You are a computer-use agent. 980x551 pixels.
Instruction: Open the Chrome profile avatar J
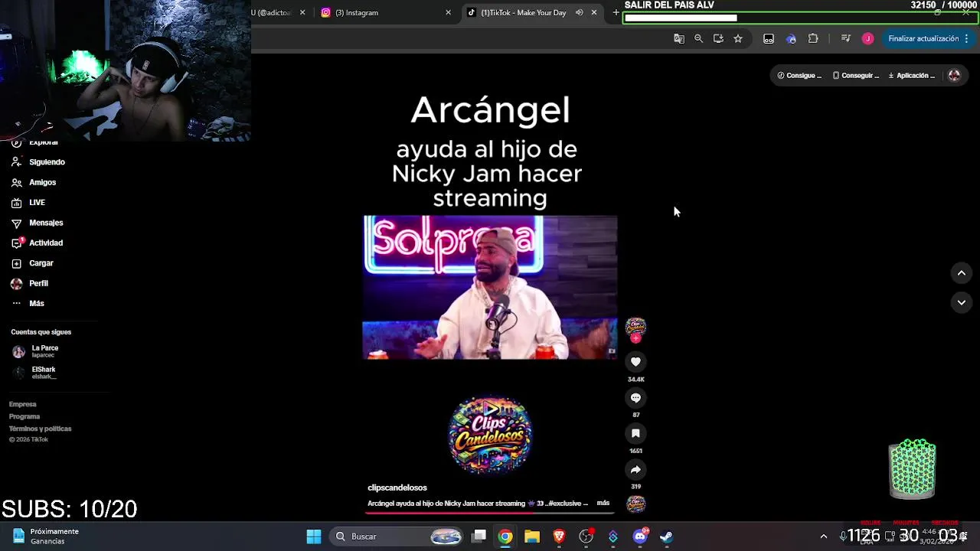(867, 38)
